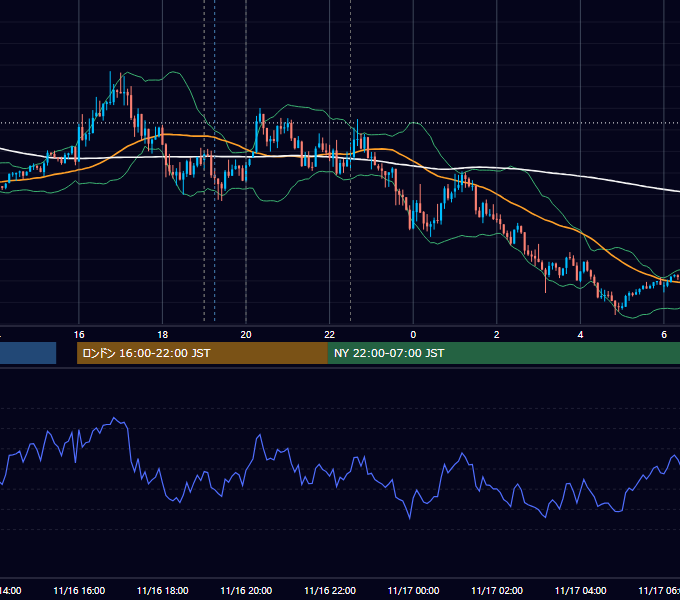This screenshot has height=600, width=680.
Task: Click the 11/16 20:00 label on the oscillator axis
Action: pos(246,590)
